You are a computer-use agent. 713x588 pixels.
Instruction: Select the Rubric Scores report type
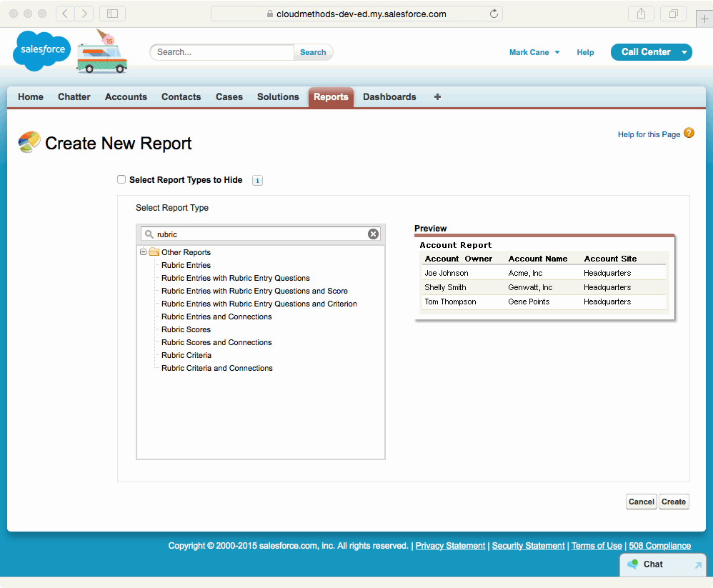point(186,329)
